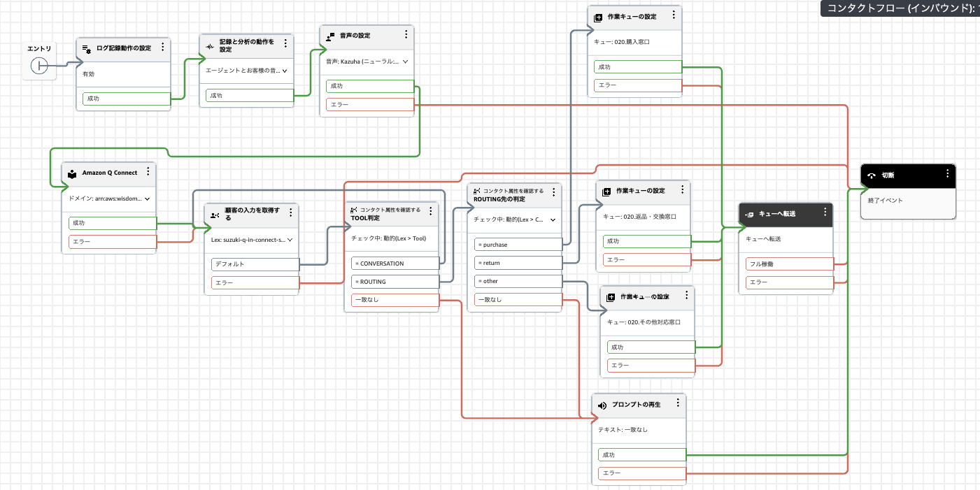
Task: Click the 顧客の入力を取得する block icon
Action: [215, 216]
